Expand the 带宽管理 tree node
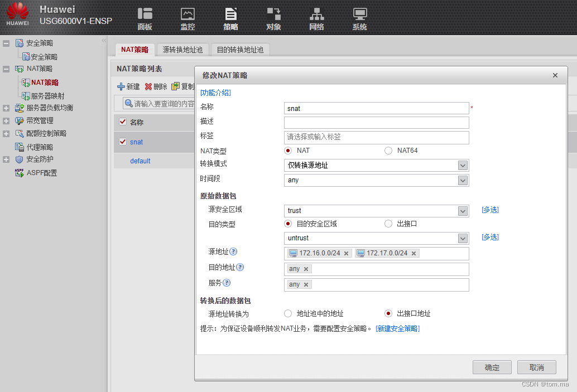 pos(6,121)
